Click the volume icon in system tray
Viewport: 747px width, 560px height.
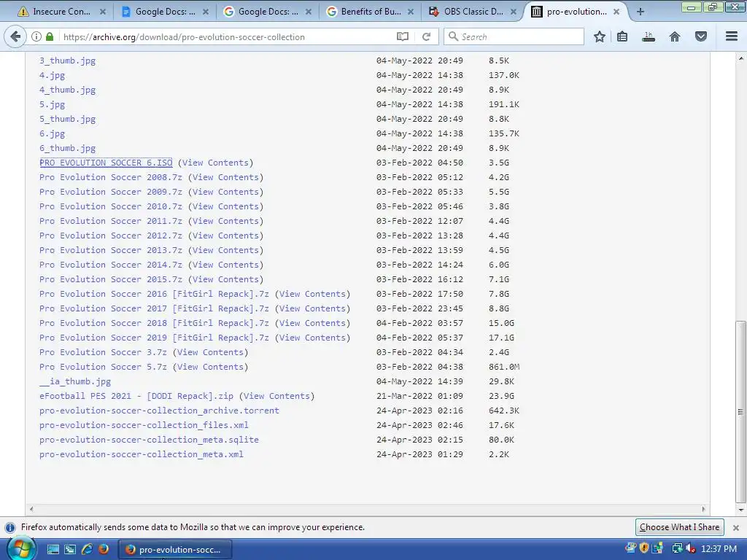tap(691, 548)
